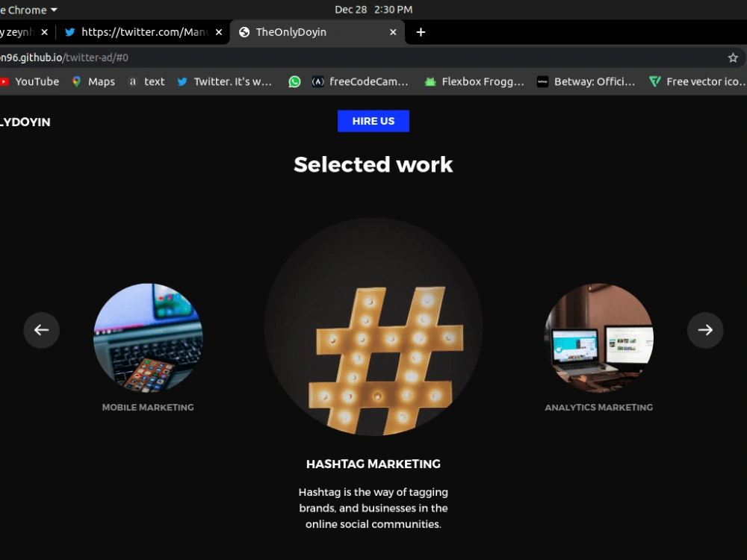Bookmark this page with the star icon
Screen dimensions: 747x560
[733, 58]
